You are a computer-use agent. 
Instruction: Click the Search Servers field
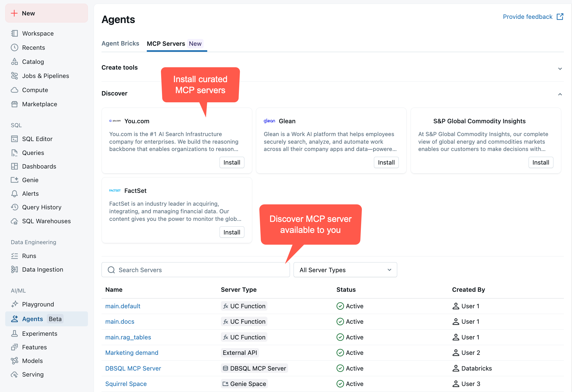pos(195,270)
